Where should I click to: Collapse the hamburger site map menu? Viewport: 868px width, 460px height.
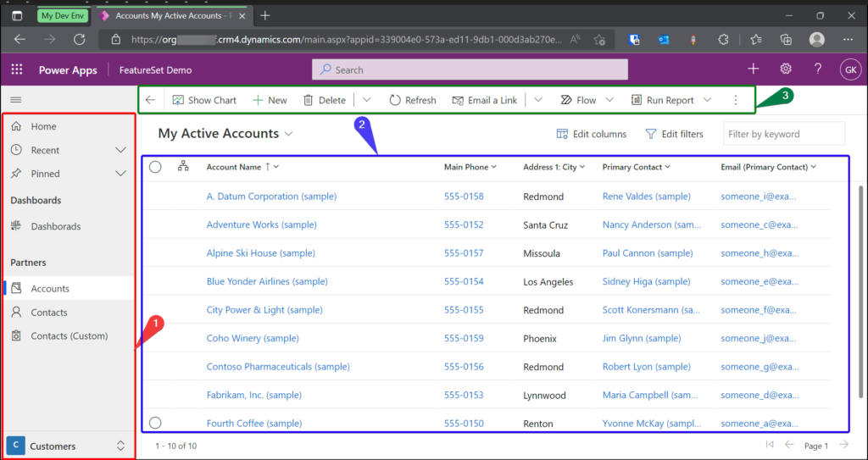click(15, 100)
